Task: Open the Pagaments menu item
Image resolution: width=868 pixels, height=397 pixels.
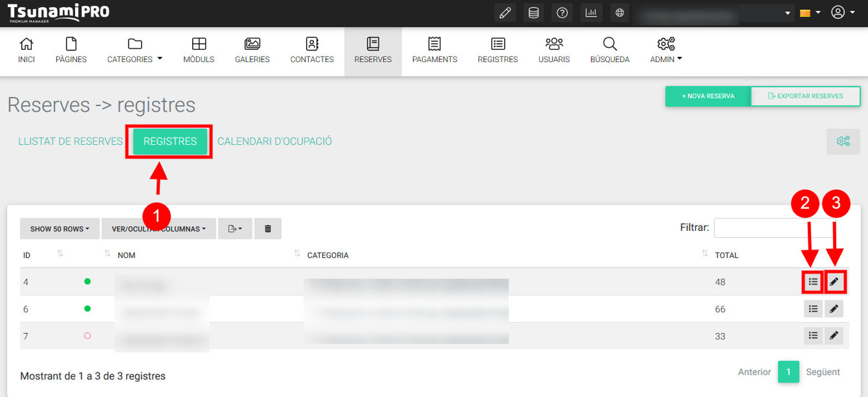Action: (434, 51)
